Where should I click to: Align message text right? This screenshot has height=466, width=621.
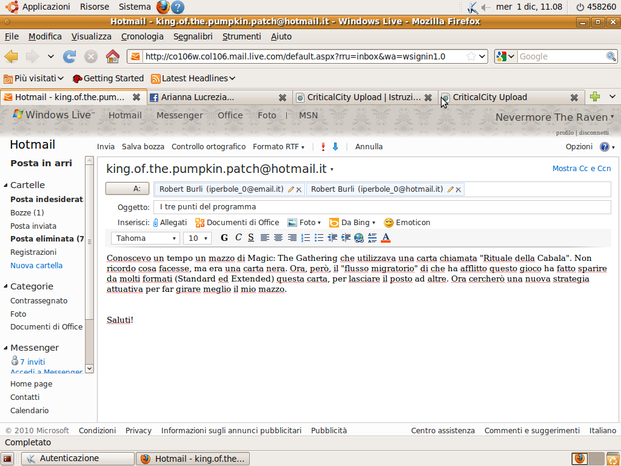[292, 238]
